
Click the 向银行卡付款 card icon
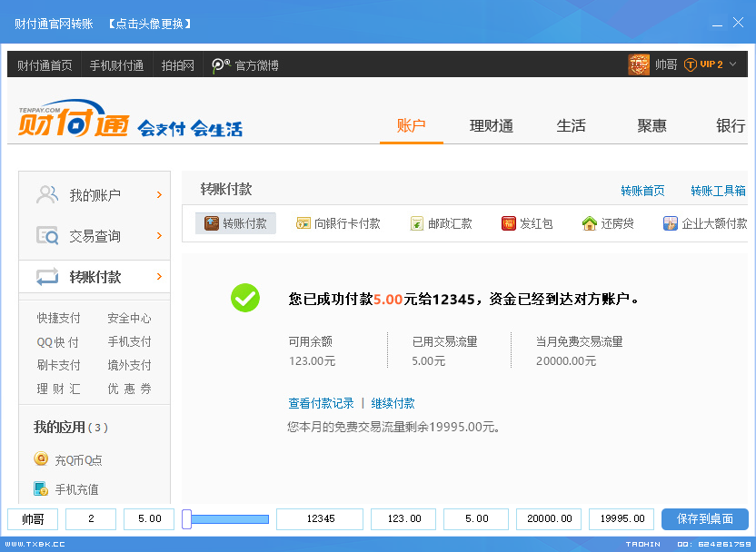click(303, 223)
